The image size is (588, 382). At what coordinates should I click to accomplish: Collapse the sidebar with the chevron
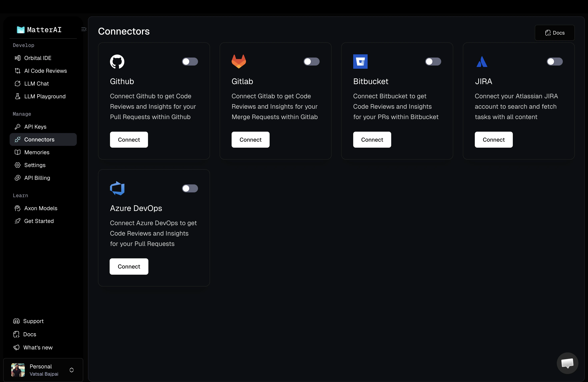pos(84,29)
